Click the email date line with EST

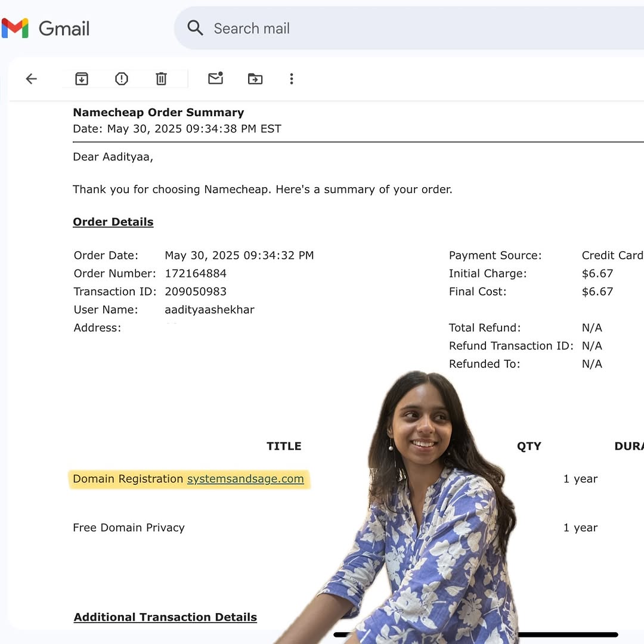point(177,129)
